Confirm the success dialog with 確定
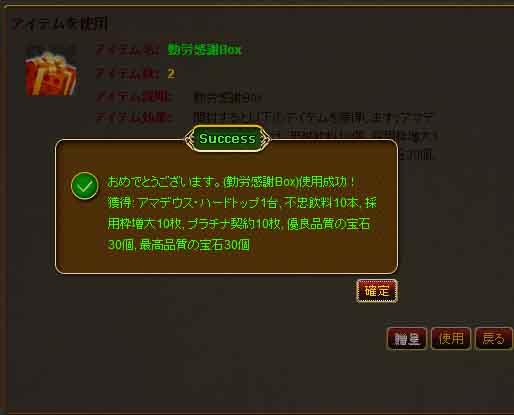This screenshot has height=415, width=514. point(377,291)
